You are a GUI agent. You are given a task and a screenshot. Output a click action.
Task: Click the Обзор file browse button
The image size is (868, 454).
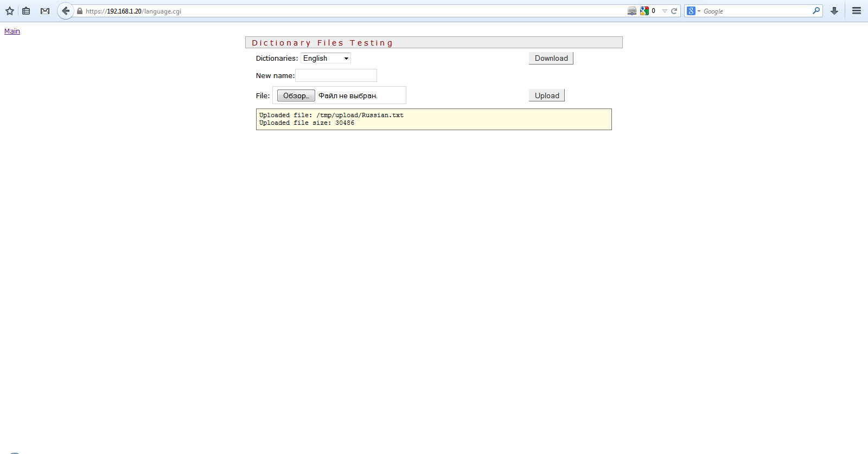[296, 95]
